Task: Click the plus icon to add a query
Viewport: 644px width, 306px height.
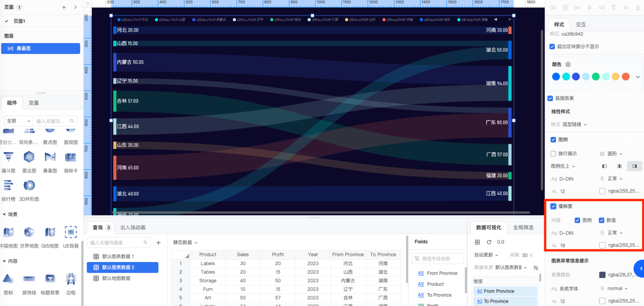Action: click(159, 242)
